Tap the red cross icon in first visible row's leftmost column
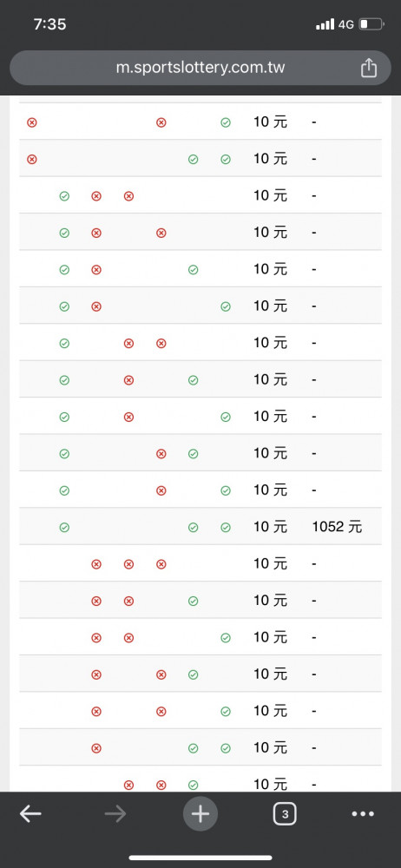This screenshot has height=868, width=401. click(32, 122)
